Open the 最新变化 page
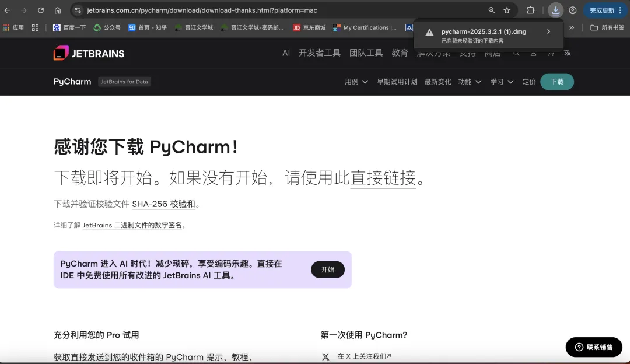Screen dimensions: 630x364 438,82
